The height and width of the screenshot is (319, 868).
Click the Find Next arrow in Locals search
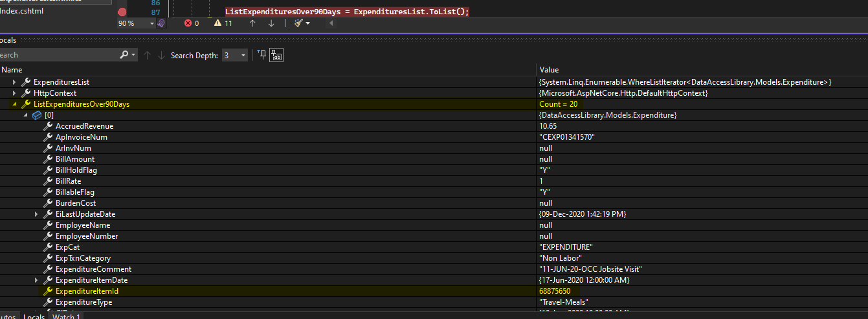[x=162, y=56]
